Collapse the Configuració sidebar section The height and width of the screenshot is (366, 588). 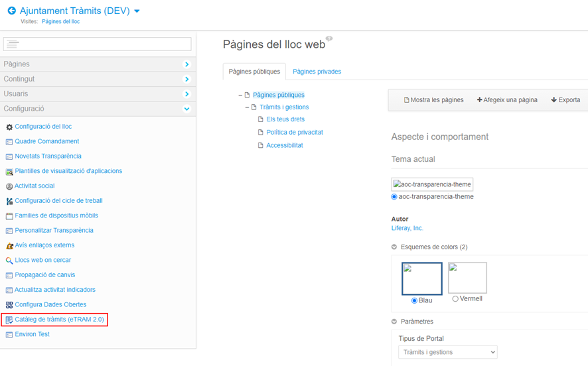(x=186, y=109)
